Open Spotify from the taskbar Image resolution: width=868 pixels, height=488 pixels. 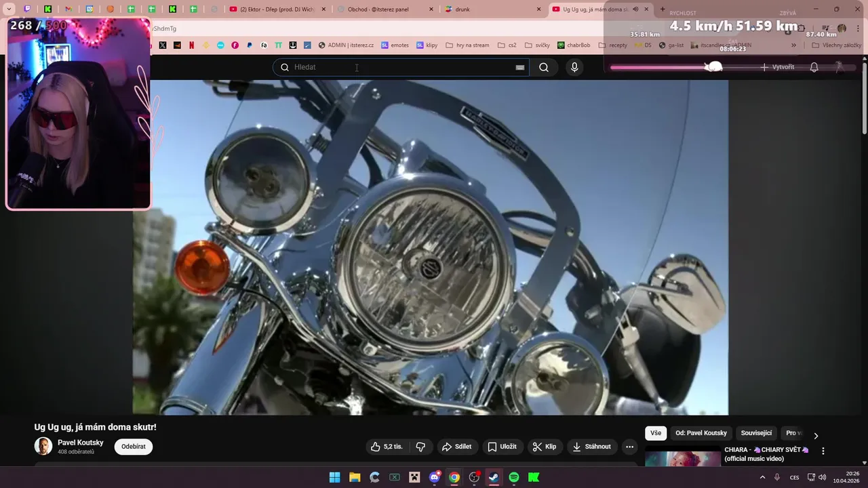pyautogui.click(x=513, y=477)
